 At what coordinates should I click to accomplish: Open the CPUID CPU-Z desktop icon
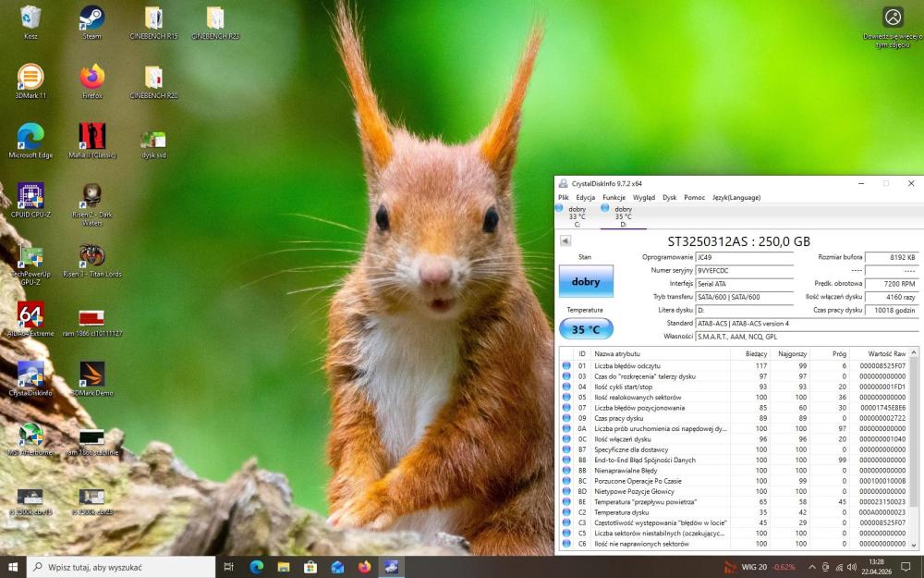tap(30, 201)
